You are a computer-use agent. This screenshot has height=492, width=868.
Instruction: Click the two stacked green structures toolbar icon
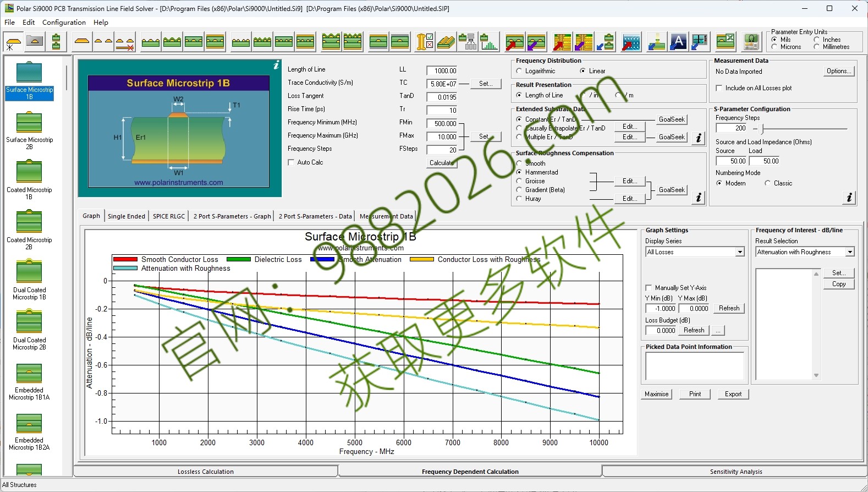[56, 42]
